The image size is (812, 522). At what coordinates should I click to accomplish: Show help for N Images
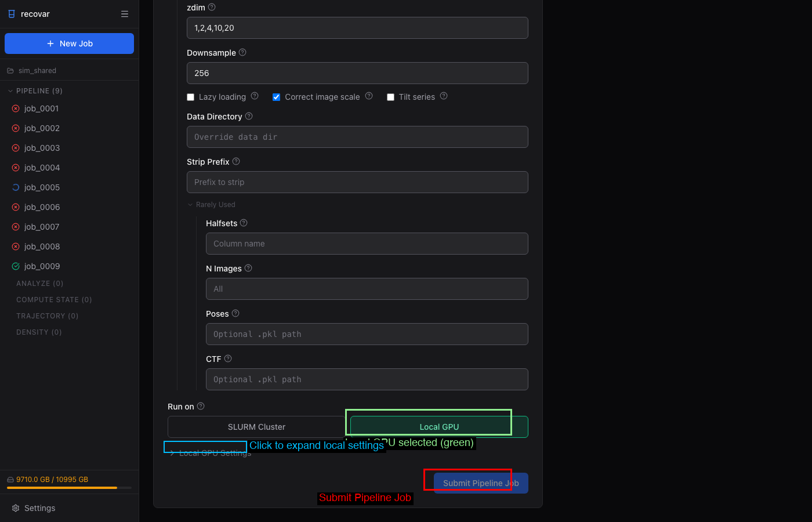point(248,268)
